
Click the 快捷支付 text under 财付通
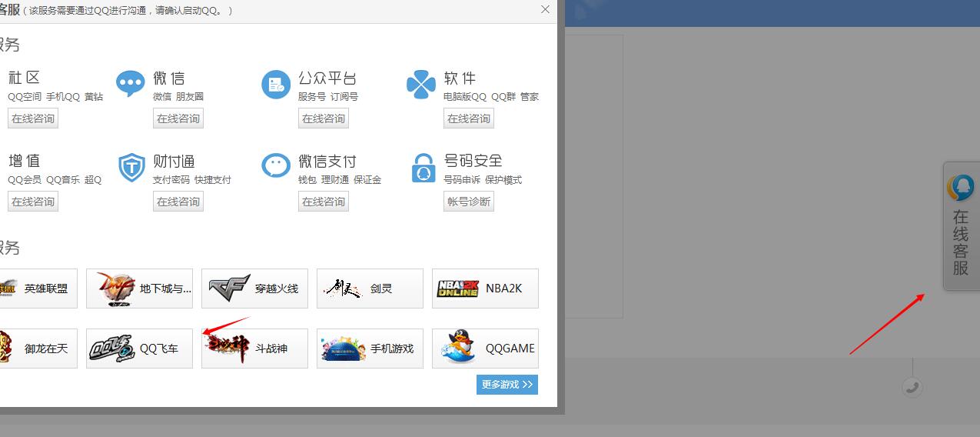click(213, 180)
